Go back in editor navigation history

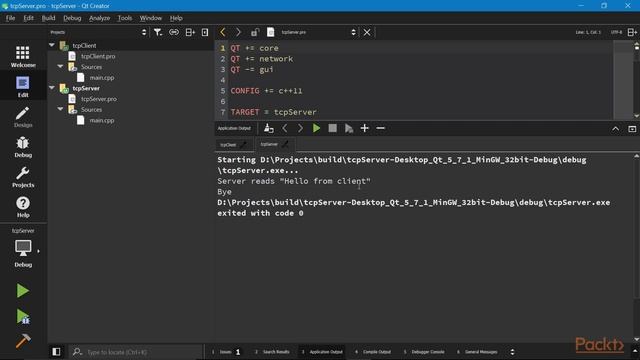pos(222,32)
